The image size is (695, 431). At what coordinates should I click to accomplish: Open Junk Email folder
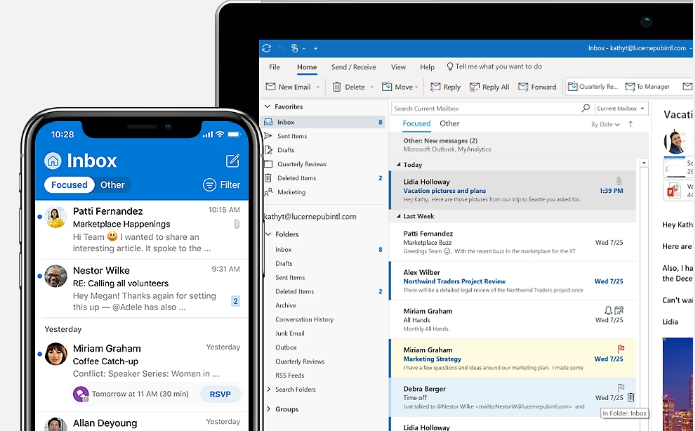(x=289, y=333)
